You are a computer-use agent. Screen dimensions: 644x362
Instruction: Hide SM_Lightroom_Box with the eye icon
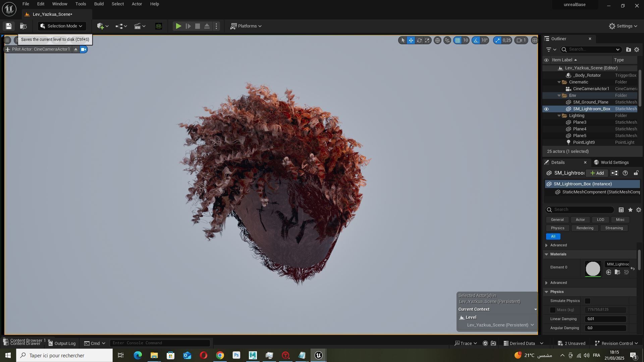click(x=546, y=109)
